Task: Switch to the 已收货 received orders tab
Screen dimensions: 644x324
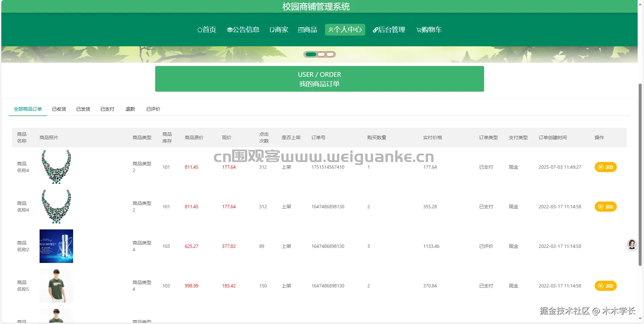Action: (59, 109)
